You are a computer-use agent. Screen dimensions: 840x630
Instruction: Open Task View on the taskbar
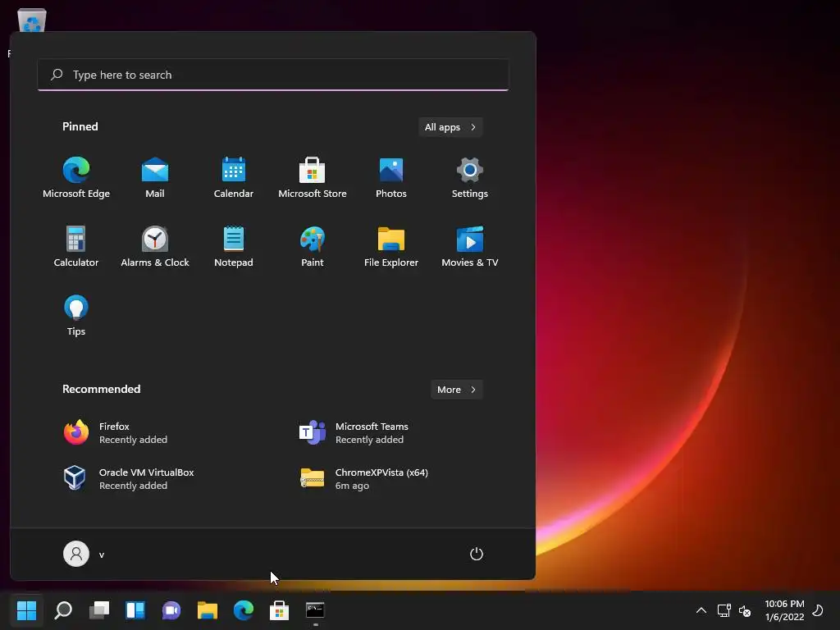click(99, 609)
